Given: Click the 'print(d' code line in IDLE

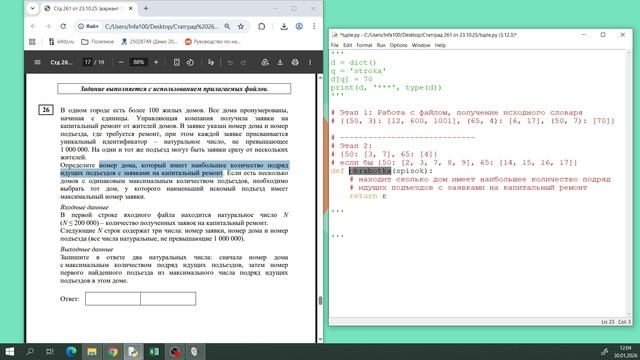Looking at the screenshot, I should pos(386,87).
